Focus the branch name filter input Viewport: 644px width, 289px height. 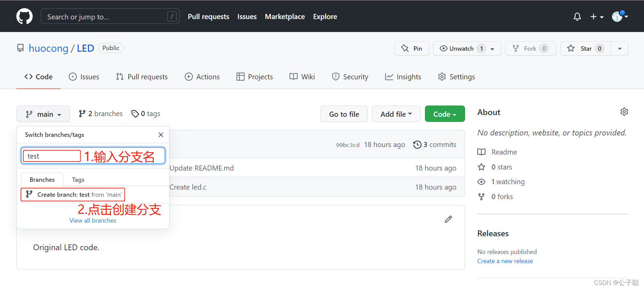click(93, 156)
